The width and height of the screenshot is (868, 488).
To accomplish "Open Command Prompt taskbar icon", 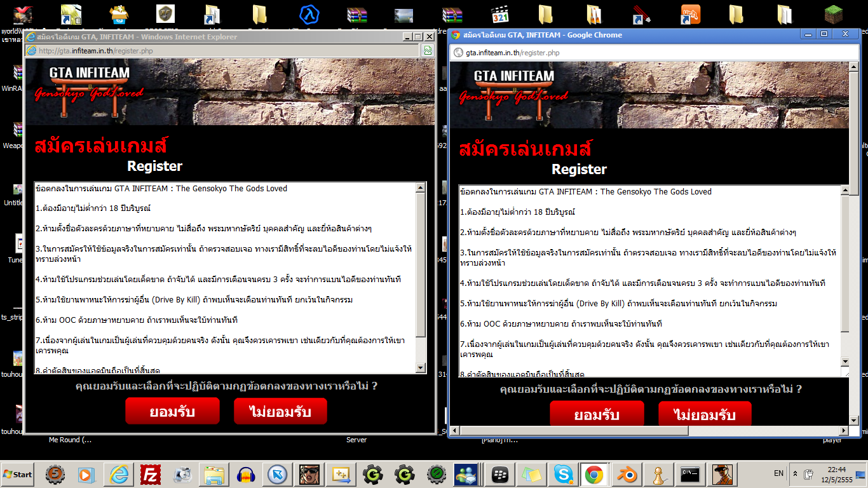I will pyautogui.click(x=689, y=474).
